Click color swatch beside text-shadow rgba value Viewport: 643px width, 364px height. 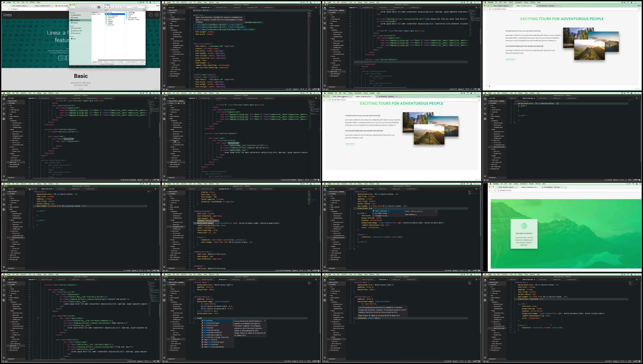click(x=230, y=242)
